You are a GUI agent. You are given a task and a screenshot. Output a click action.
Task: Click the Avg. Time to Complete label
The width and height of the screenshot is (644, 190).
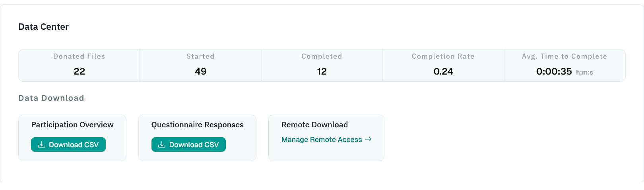[564, 56]
